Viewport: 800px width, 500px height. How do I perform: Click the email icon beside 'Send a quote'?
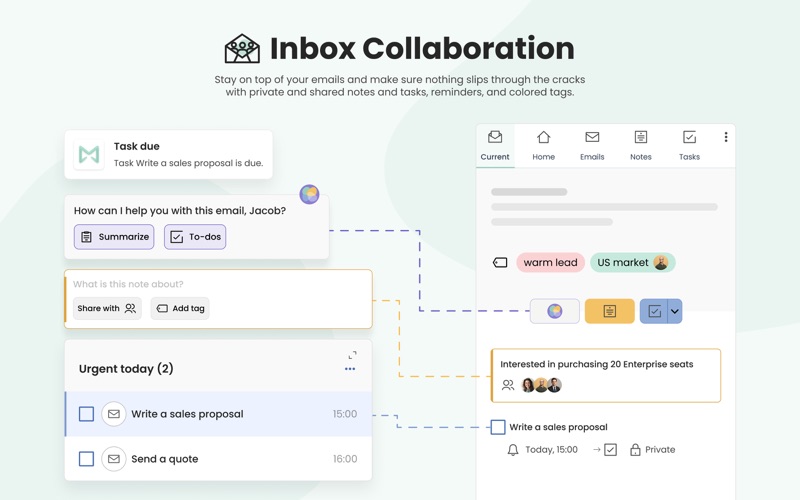(114, 459)
